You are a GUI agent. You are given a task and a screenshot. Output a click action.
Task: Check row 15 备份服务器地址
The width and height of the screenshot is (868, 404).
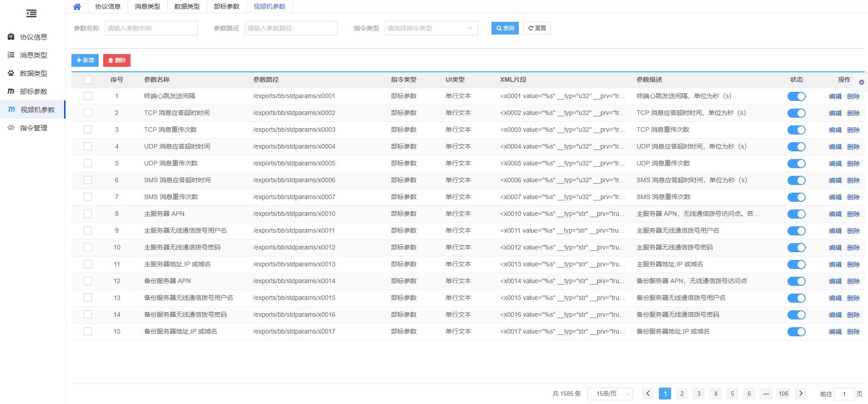[x=88, y=331]
